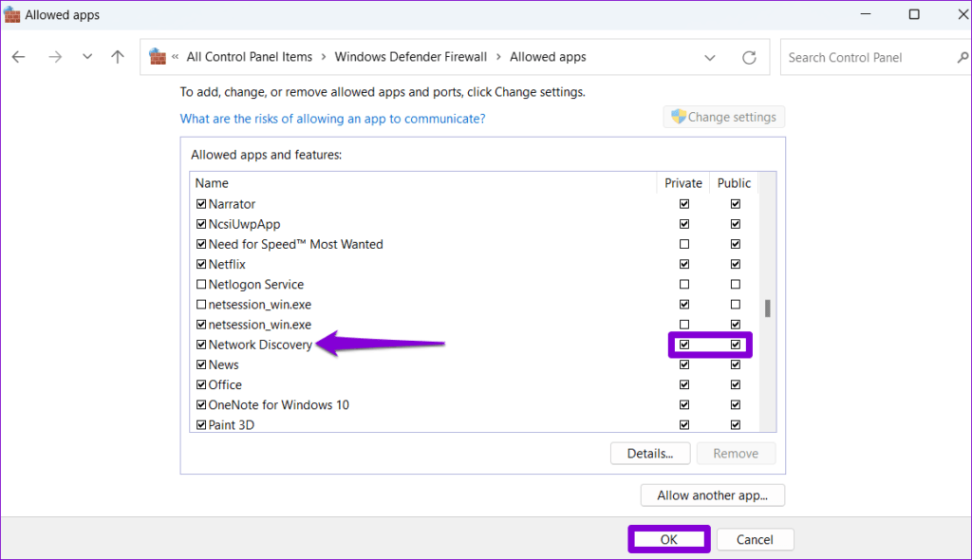This screenshot has height=560, width=972.
Task: Click the Details button
Action: click(x=650, y=453)
